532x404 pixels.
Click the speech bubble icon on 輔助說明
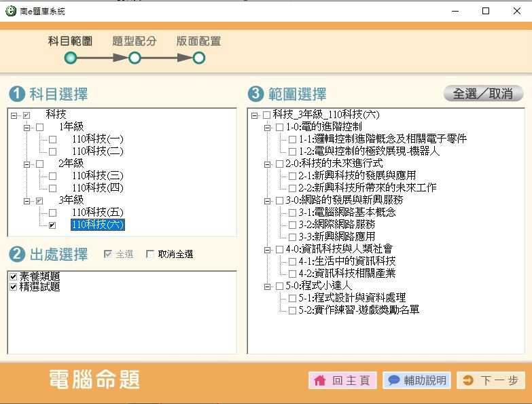(x=394, y=380)
